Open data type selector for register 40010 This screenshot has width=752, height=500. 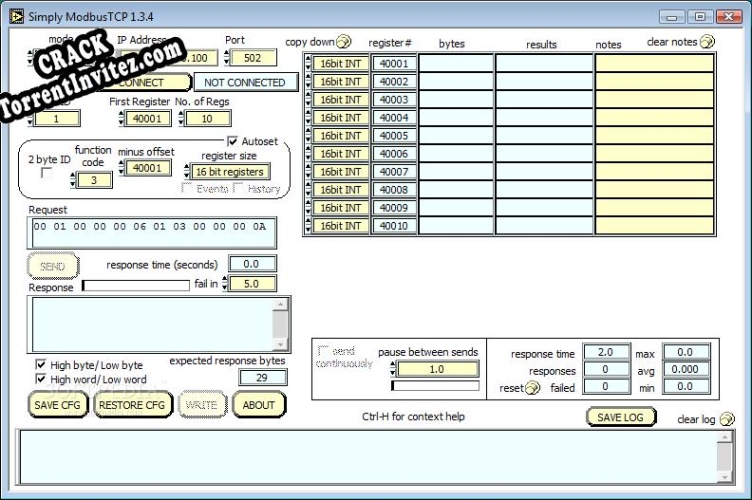340,226
